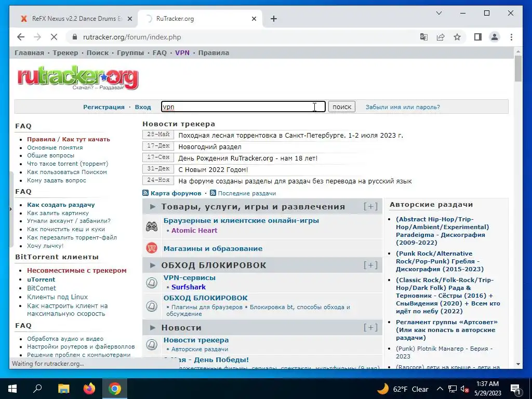The height and width of the screenshot is (399, 532).
Task: Click the translate page icon
Action: [x=424, y=37]
